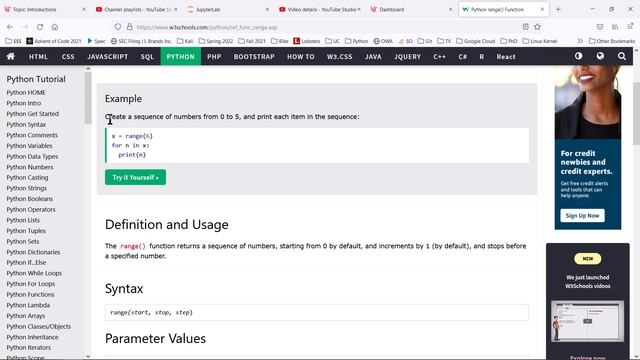Open a new tab with the plus button

tap(558, 9)
